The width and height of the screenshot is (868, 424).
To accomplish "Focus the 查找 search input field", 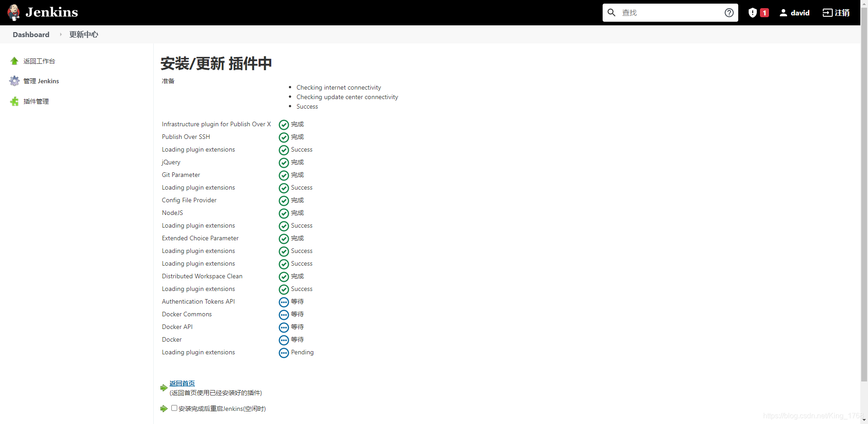I will 670,13.
